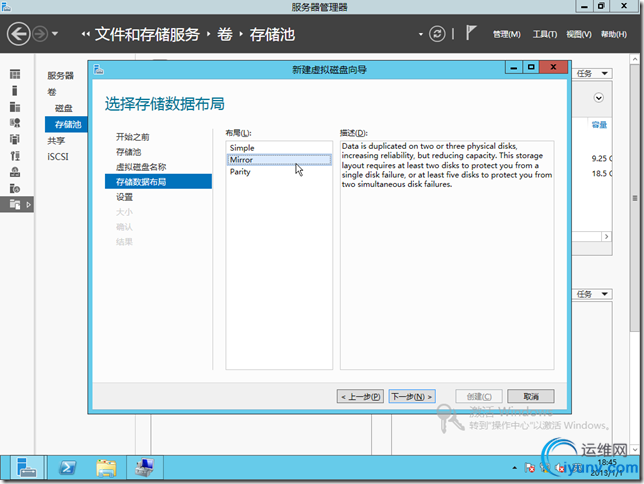Open the notifications flag icon
This screenshot has height=484, width=644.
(x=471, y=33)
